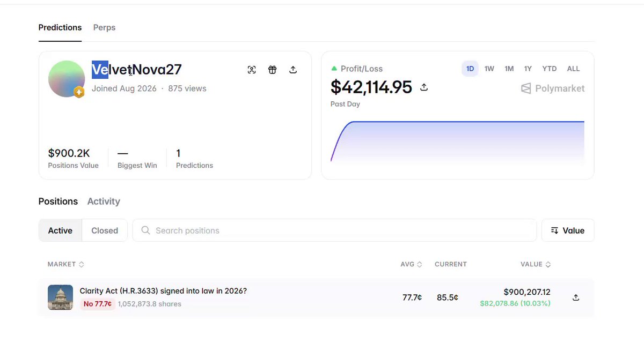Switch the chart range to 1Y

tap(528, 69)
